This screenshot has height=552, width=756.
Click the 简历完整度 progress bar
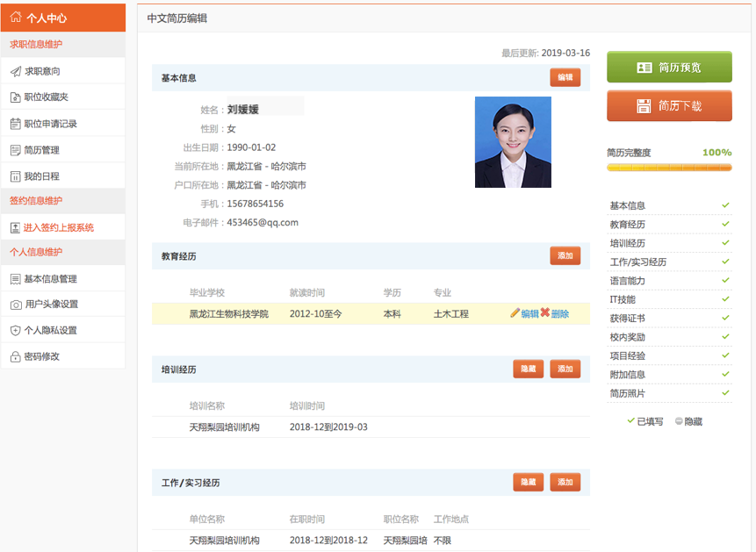669,167
